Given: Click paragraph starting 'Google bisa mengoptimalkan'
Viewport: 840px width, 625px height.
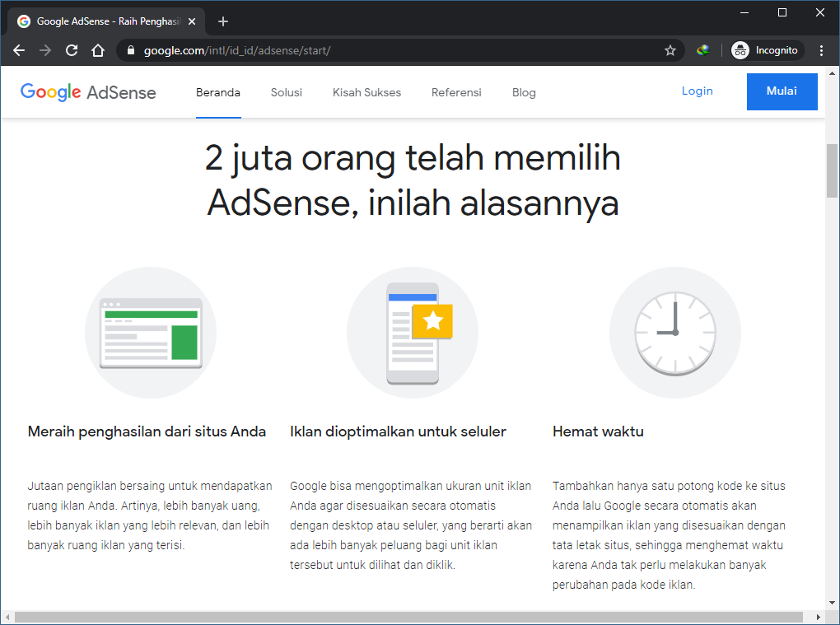Looking at the screenshot, I should click(x=411, y=525).
